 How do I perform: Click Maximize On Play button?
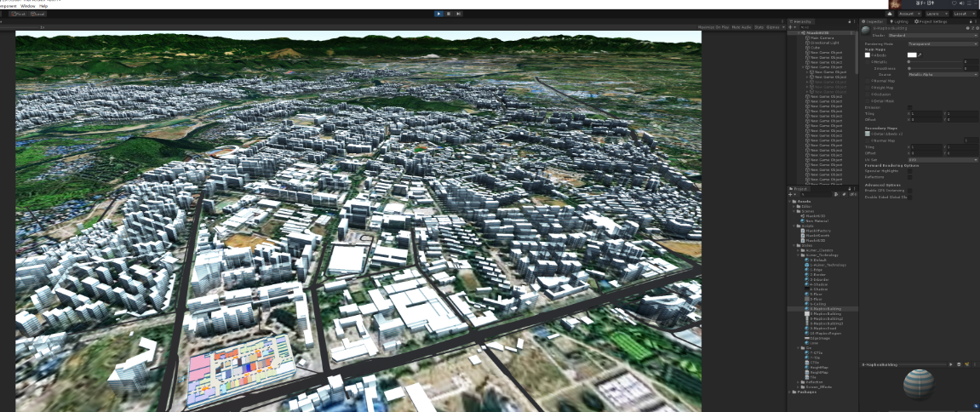[713, 27]
